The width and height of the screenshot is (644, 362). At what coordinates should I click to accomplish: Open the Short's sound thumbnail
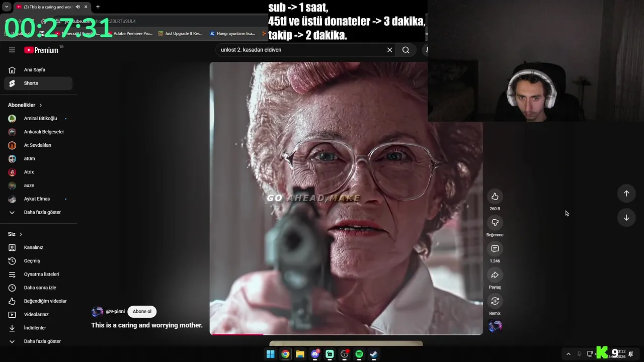pyautogui.click(x=495, y=326)
